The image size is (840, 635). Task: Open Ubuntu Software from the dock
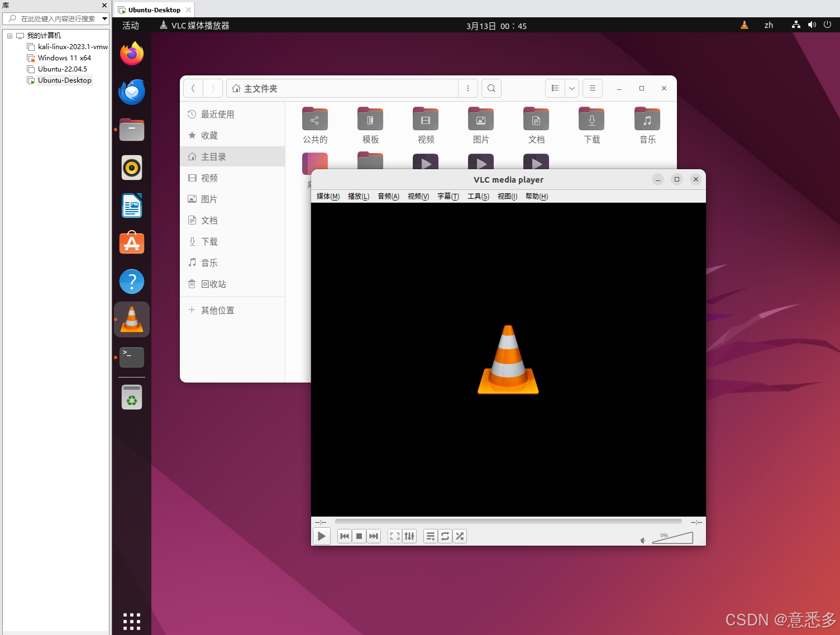pyautogui.click(x=132, y=244)
